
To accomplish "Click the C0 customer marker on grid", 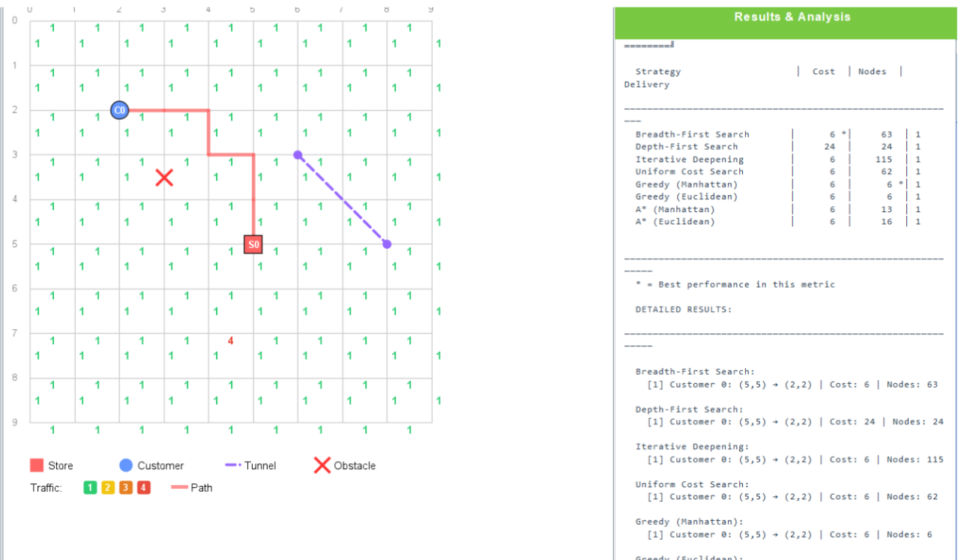I will 119,111.
